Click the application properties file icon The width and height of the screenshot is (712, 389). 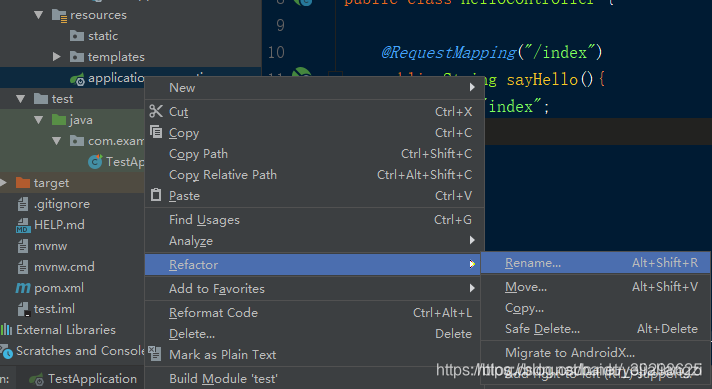[77, 79]
